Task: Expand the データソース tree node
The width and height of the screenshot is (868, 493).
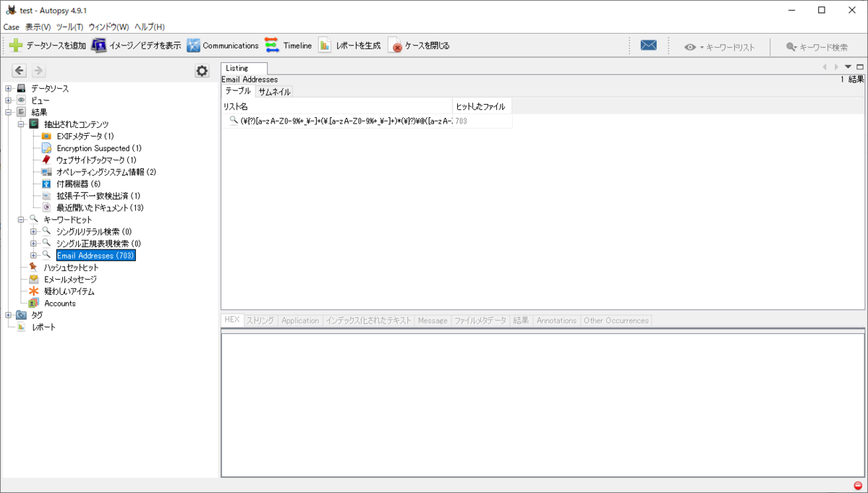Action: coord(7,88)
